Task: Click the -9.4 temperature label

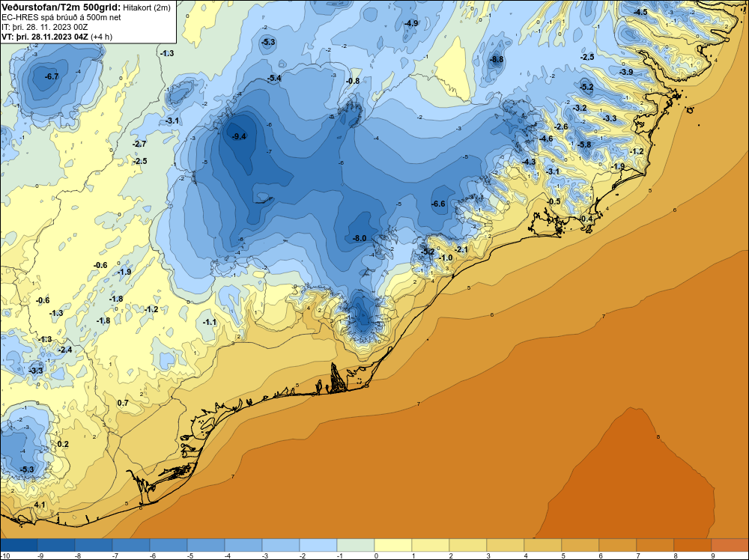Action: click(x=239, y=136)
